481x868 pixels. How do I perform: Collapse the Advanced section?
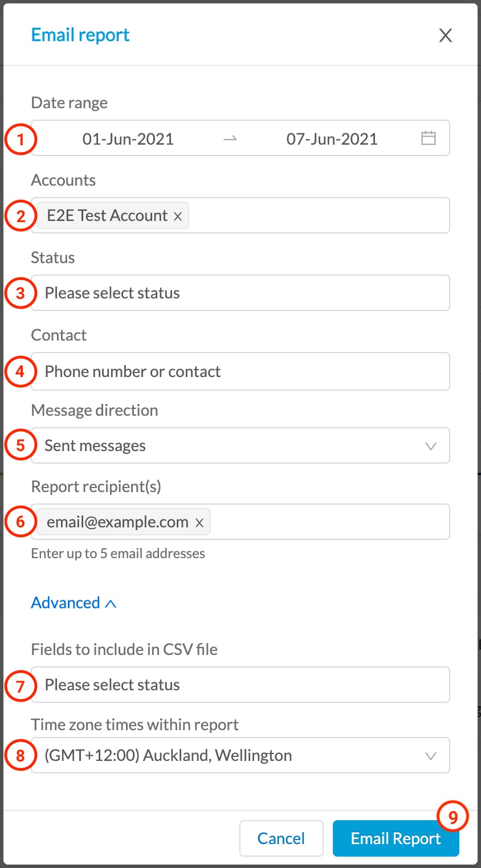(x=74, y=603)
